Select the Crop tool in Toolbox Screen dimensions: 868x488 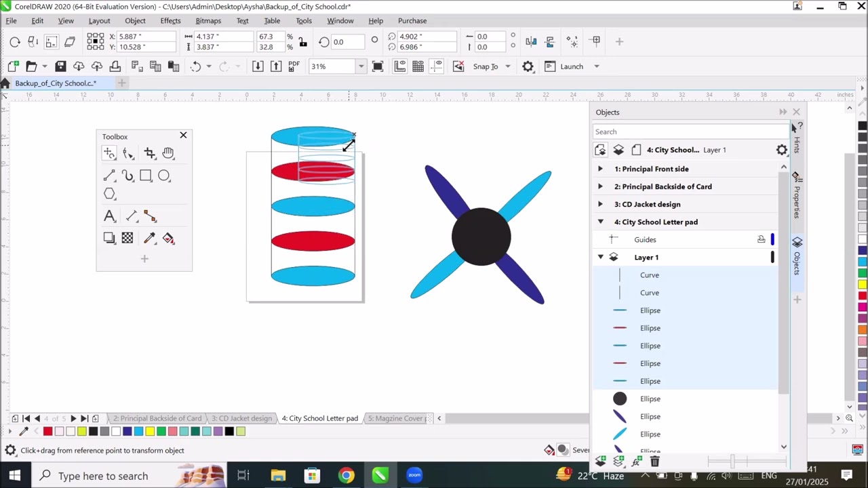click(x=150, y=154)
